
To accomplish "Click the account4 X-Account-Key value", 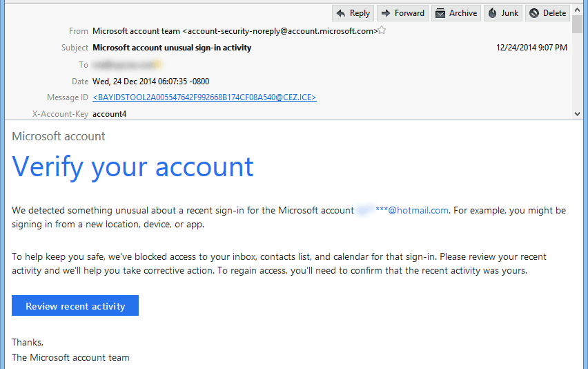I will pos(110,114).
